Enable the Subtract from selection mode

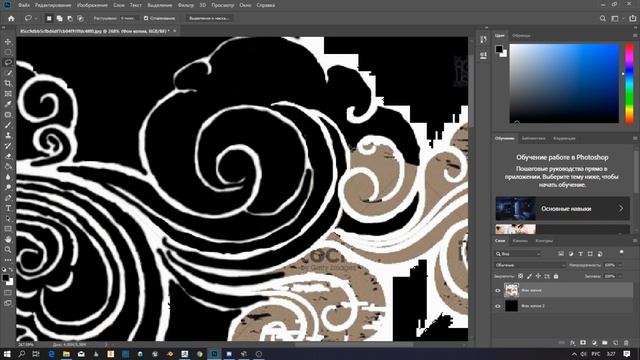point(70,18)
